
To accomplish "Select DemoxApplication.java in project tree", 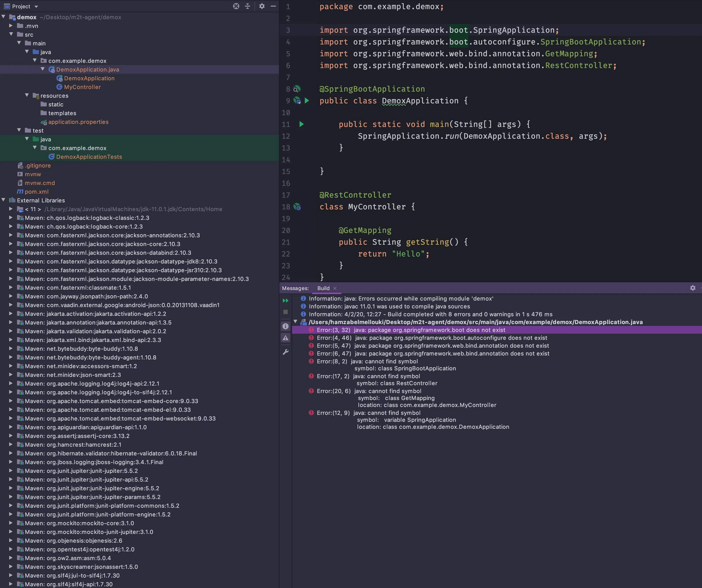I will coord(88,70).
